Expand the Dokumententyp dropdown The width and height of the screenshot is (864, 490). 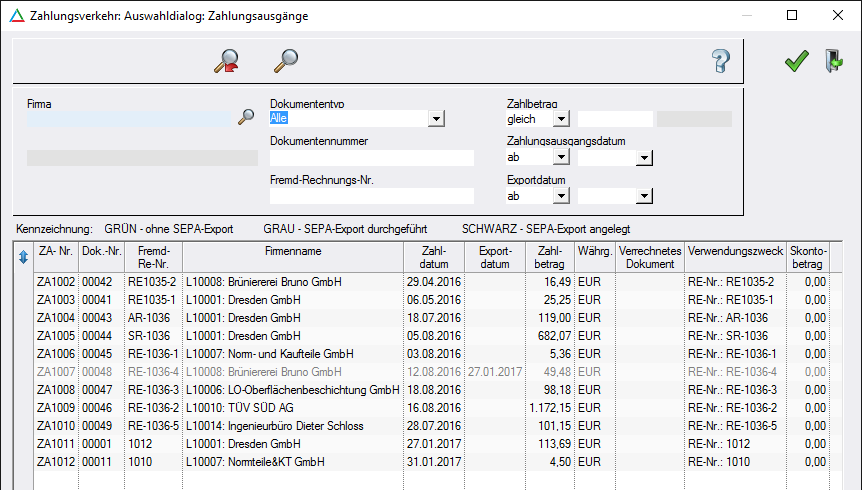[436, 119]
